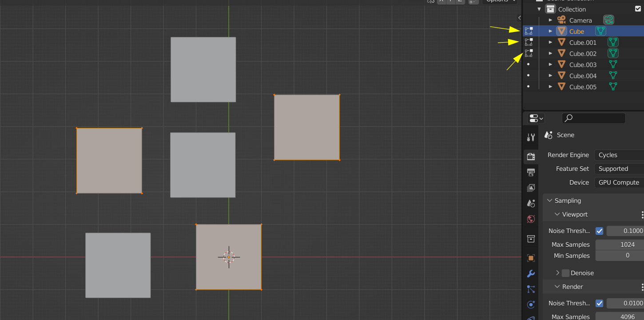Screen dimensions: 644x320
Task: Open the Particles properties tab
Action: point(531,289)
